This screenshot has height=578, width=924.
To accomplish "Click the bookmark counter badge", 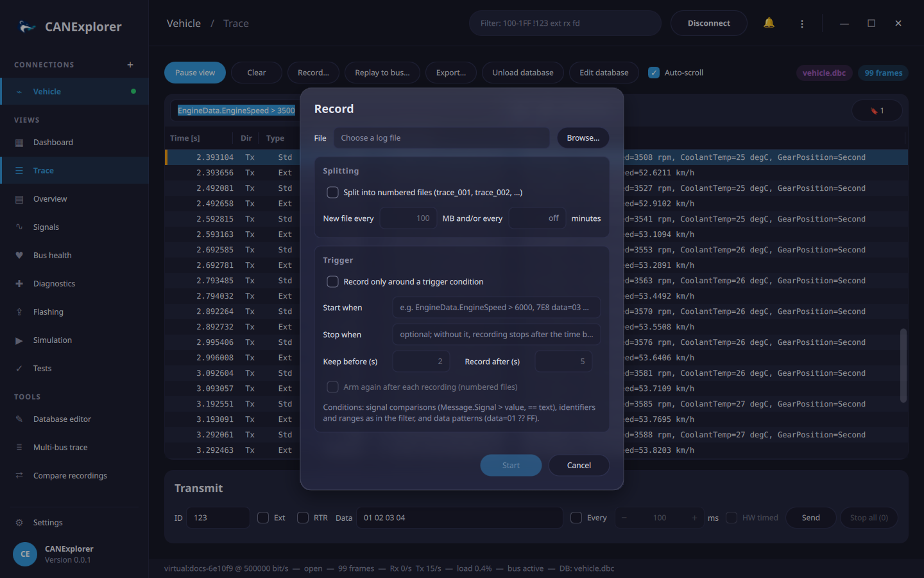I will [877, 110].
